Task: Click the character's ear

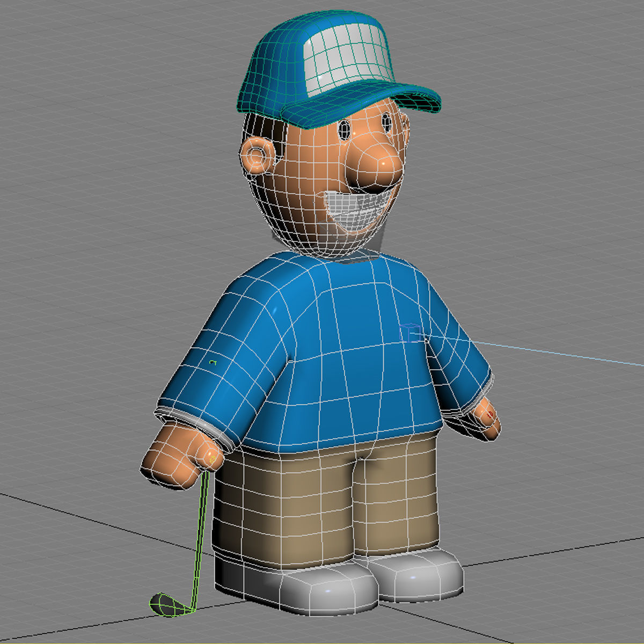Action: (x=257, y=155)
